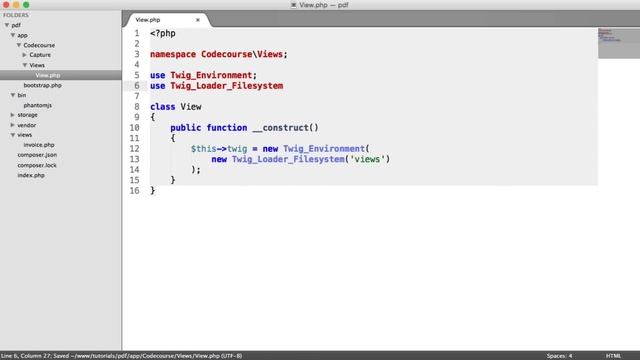640x360 pixels.
Task: Open index.php from the sidebar
Action: [31, 175]
